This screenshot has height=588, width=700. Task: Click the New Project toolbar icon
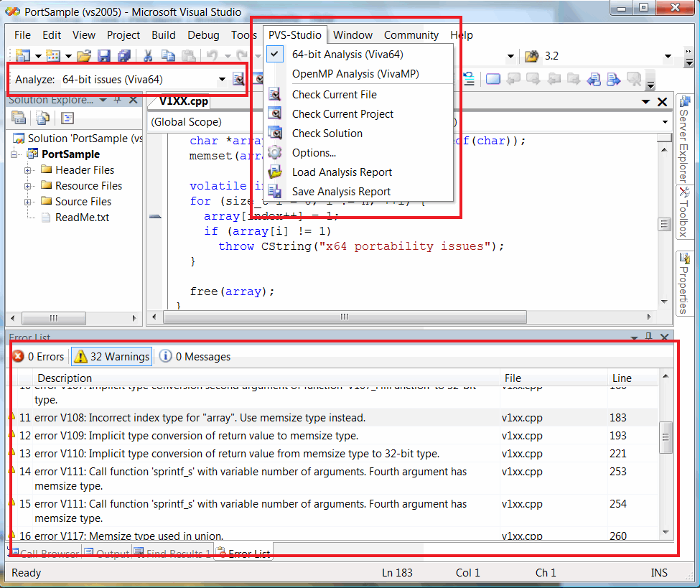[22, 55]
